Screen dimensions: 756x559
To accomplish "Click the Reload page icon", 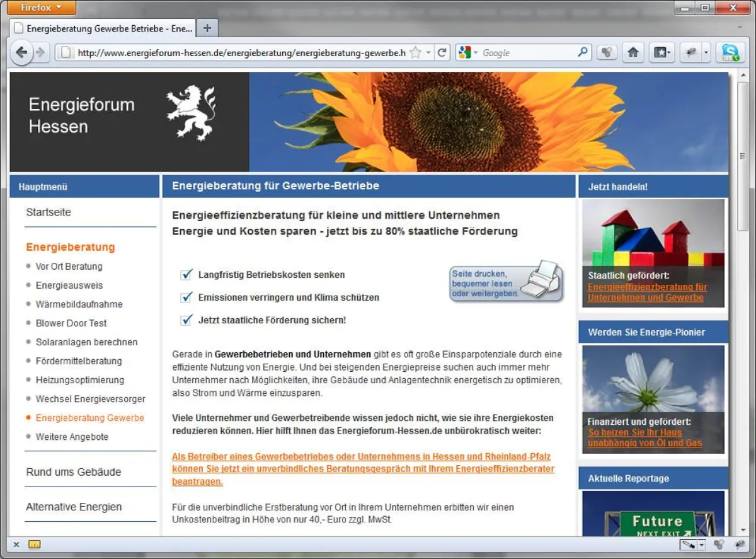I will click(x=442, y=52).
